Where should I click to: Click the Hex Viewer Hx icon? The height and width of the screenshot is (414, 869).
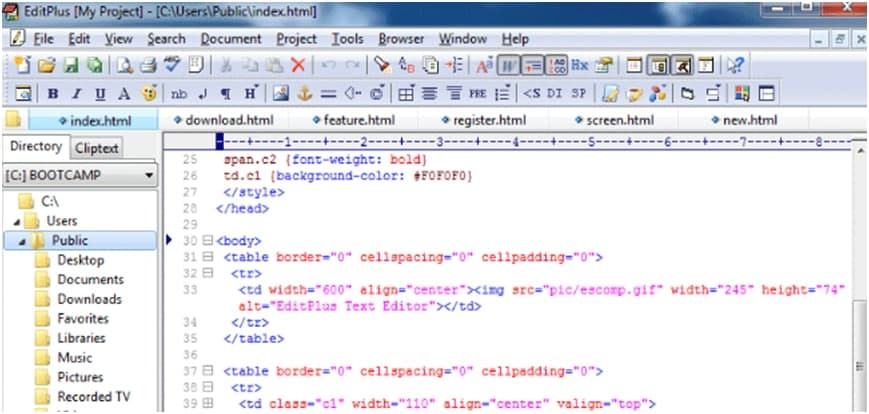[580, 66]
